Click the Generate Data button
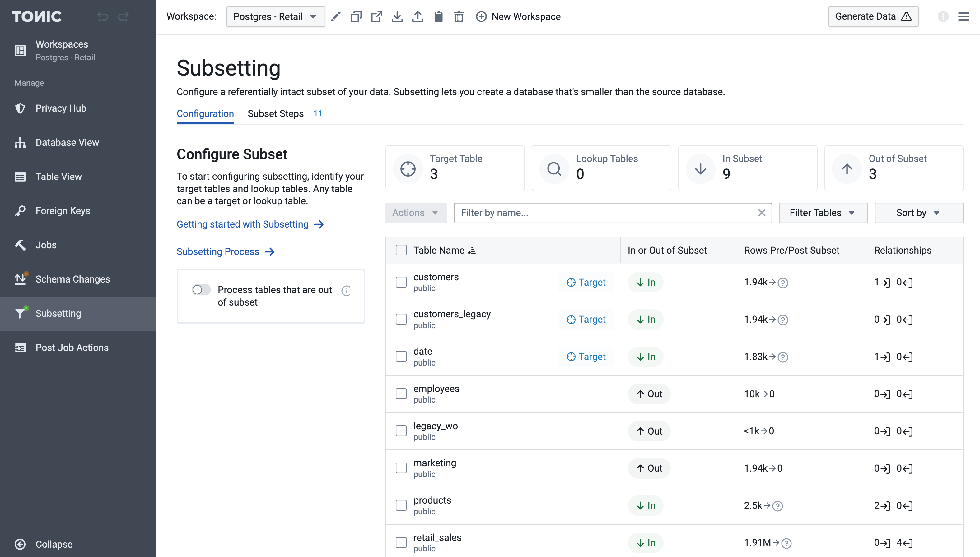This screenshot has width=980, height=557. tap(873, 16)
